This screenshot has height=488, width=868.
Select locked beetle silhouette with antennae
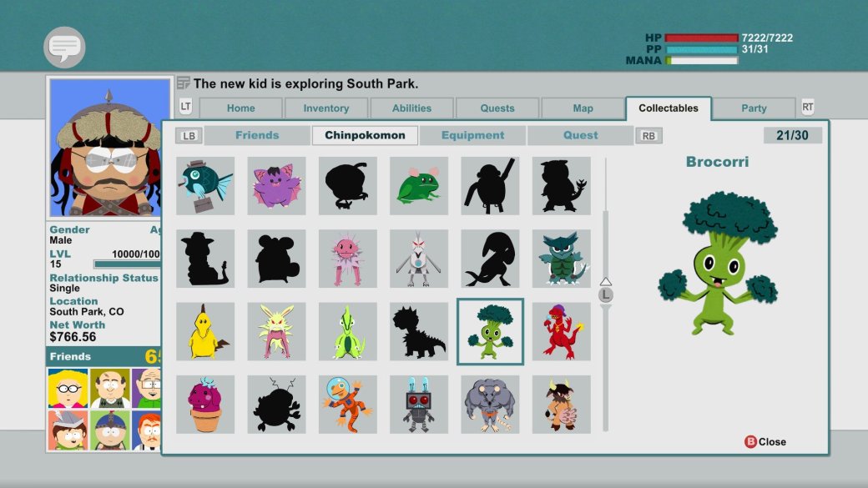tap(276, 405)
